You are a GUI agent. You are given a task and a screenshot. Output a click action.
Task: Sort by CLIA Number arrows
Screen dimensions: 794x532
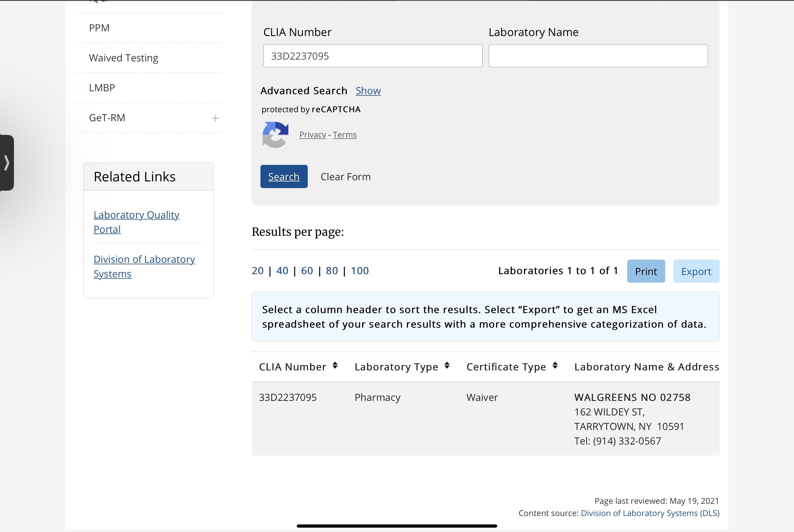click(335, 365)
